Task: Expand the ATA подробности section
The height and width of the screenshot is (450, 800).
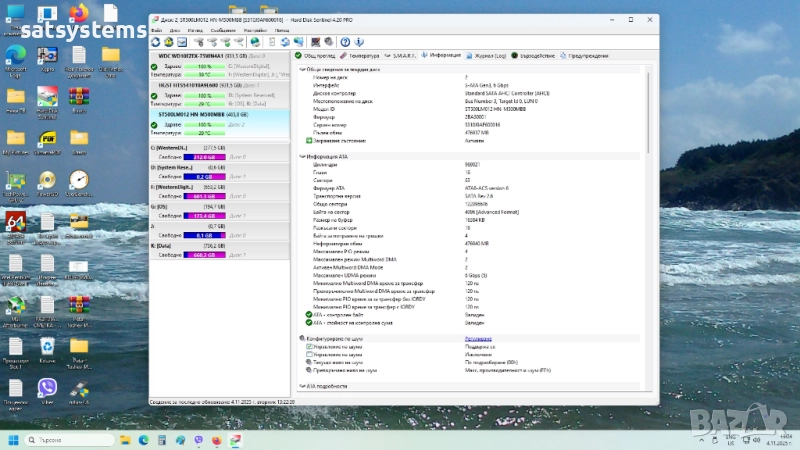Action: pyautogui.click(x=303, y=384)
